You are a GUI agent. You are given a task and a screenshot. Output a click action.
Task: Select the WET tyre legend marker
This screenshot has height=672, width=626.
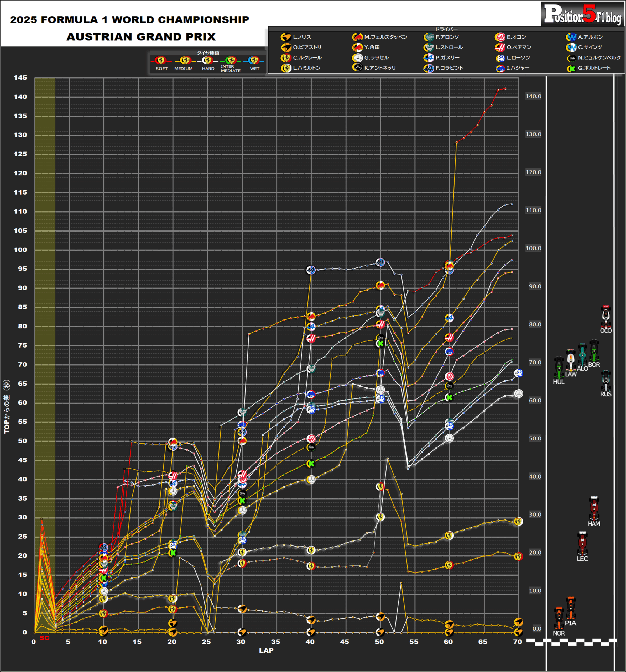(x=253, y=61)
